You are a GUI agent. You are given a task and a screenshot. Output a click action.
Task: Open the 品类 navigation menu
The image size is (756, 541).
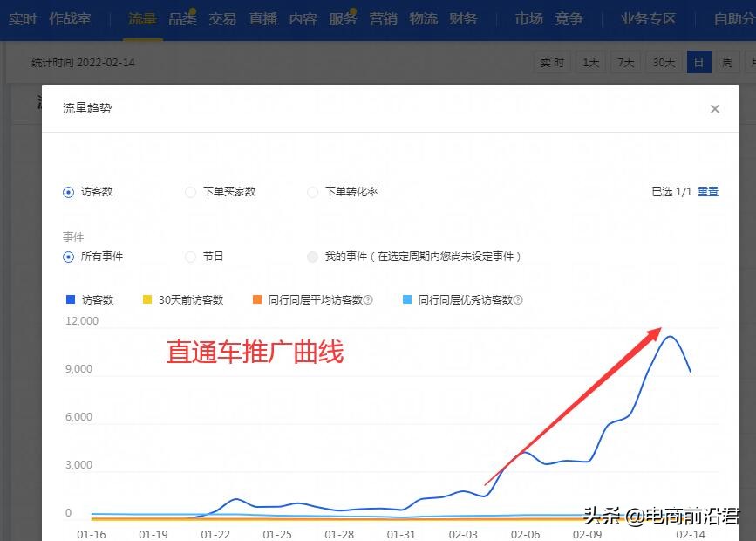pyautogui.click(x=182, y=18)
